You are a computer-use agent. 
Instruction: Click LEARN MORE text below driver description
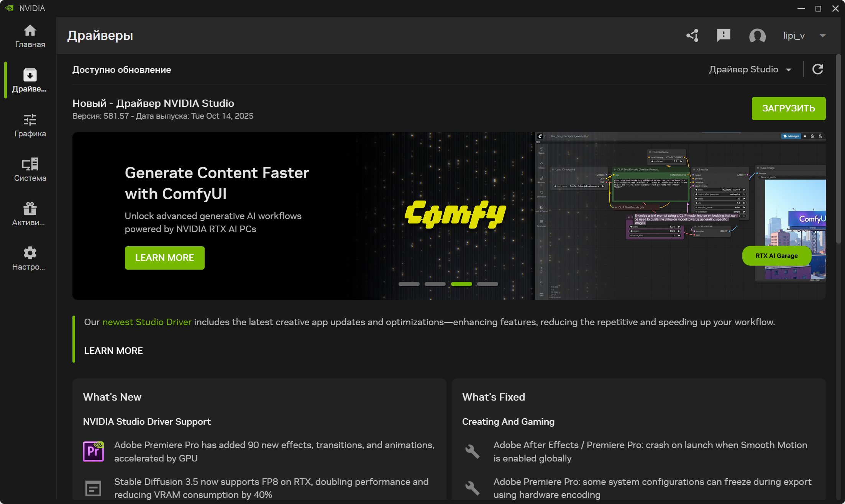pos(113,351)
